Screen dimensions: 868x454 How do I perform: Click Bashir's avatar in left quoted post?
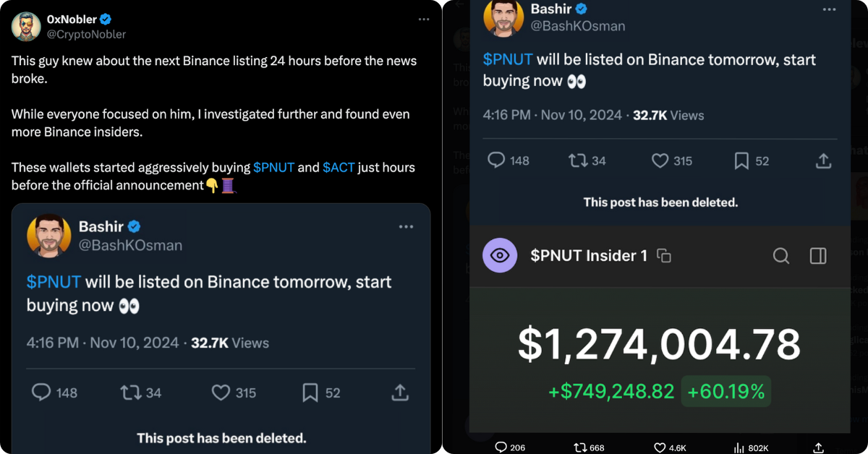[x=49, y=236]
